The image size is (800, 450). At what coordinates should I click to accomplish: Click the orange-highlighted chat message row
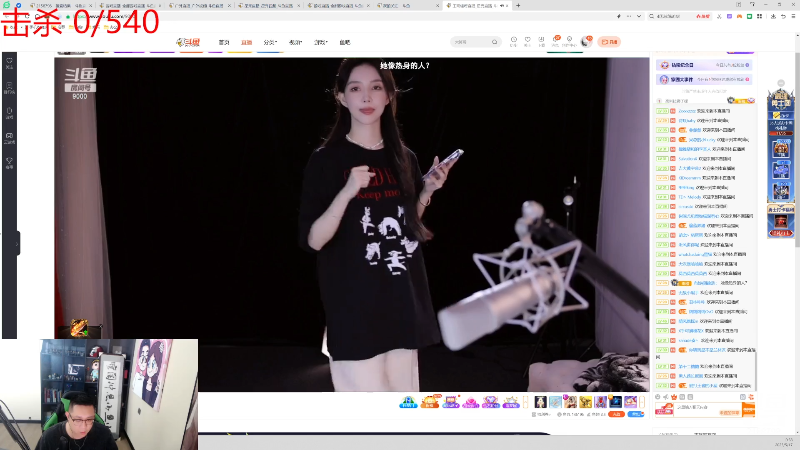705,283
